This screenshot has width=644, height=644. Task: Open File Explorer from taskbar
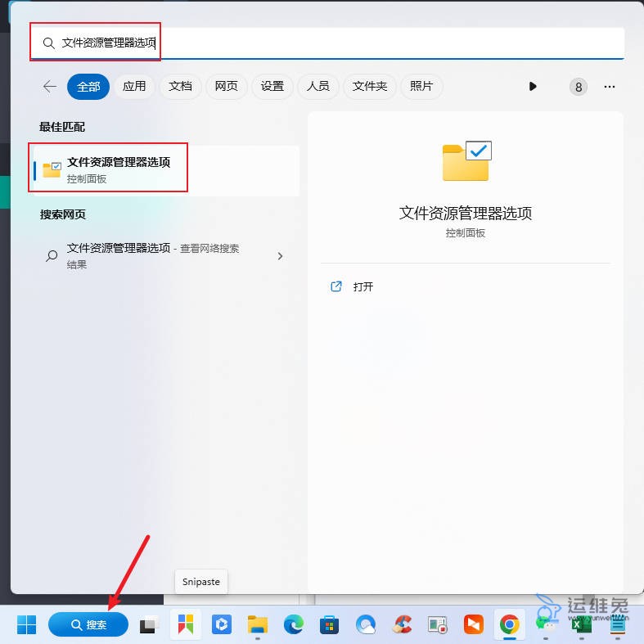click(x=258, y=624)
